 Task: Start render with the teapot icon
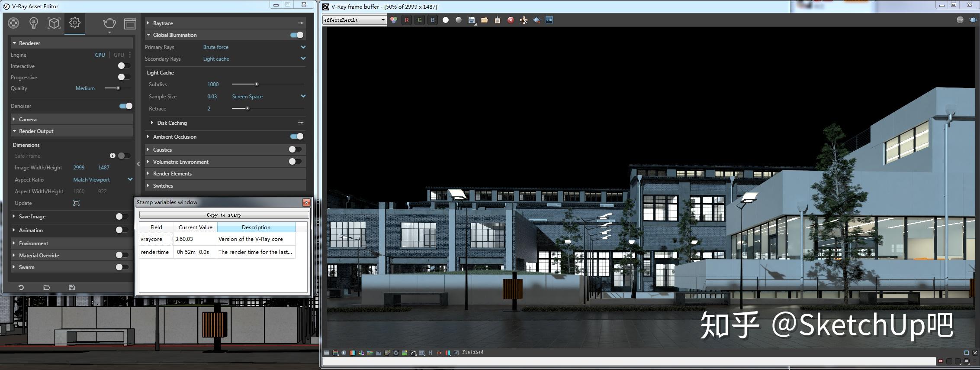tap(109, 23)
